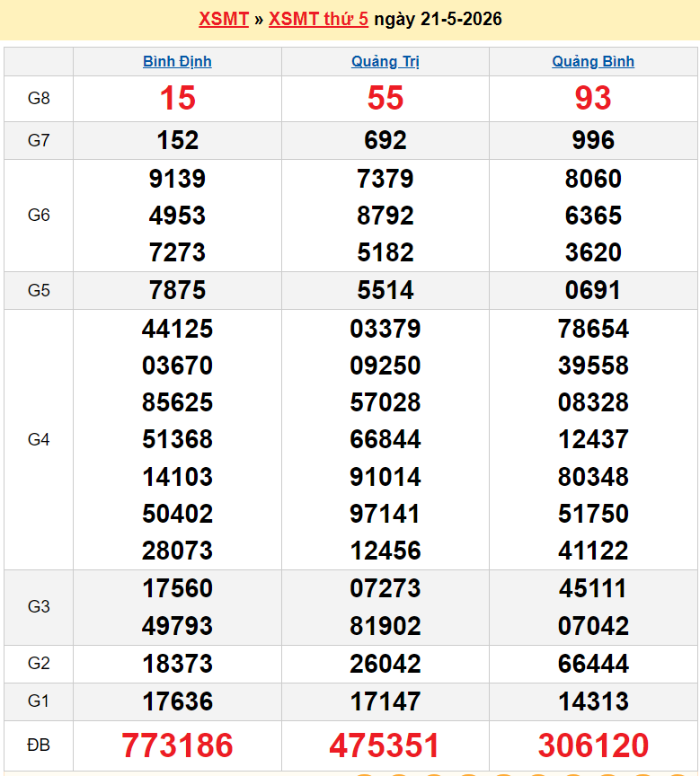Click the G4 number 03379
The width and height of the screenshot is (700, 776).
click(x=385, y=329)
